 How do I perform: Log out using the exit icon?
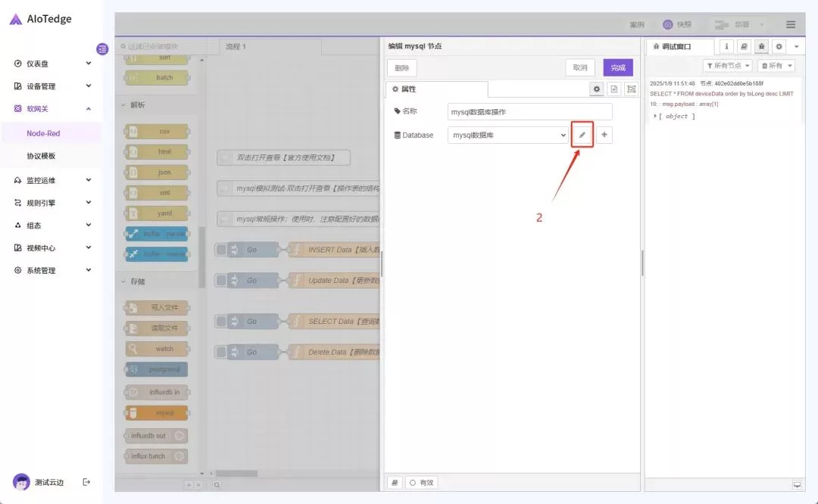click(x=86, y=482)
